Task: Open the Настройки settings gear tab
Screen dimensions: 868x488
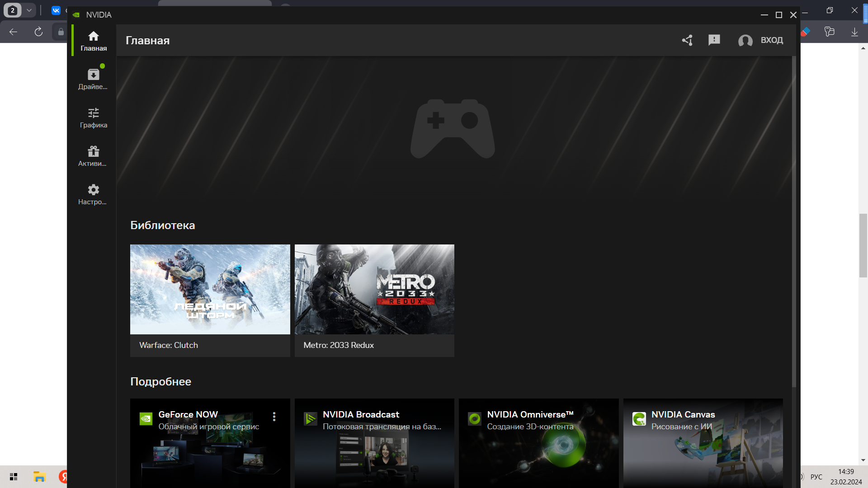Action: 94,194
